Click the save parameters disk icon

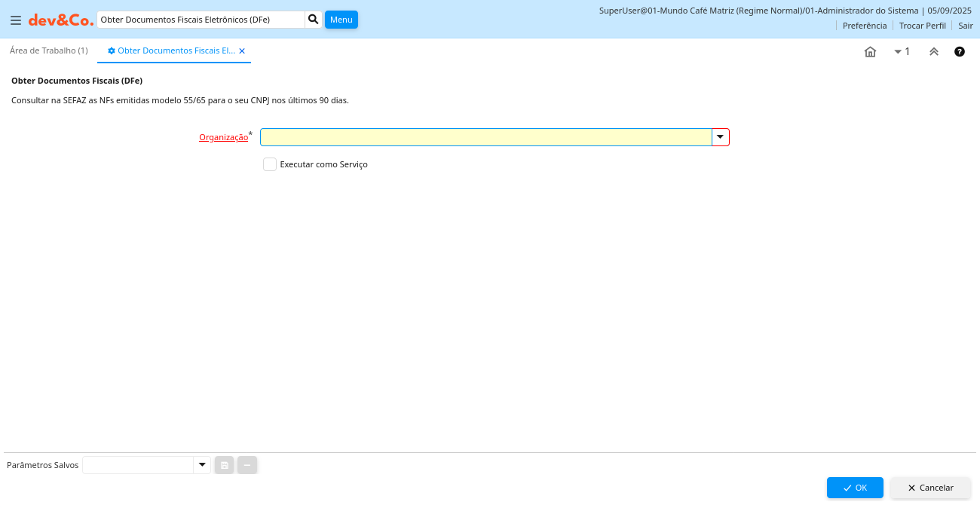(x=224, y=465)
